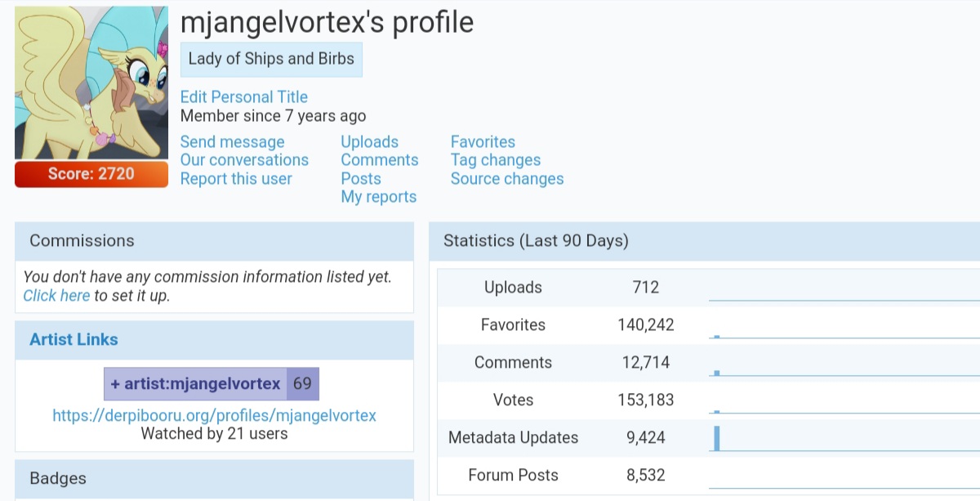
Task: Follow the derpibooru.org profile URL
Action: point(214,415)
